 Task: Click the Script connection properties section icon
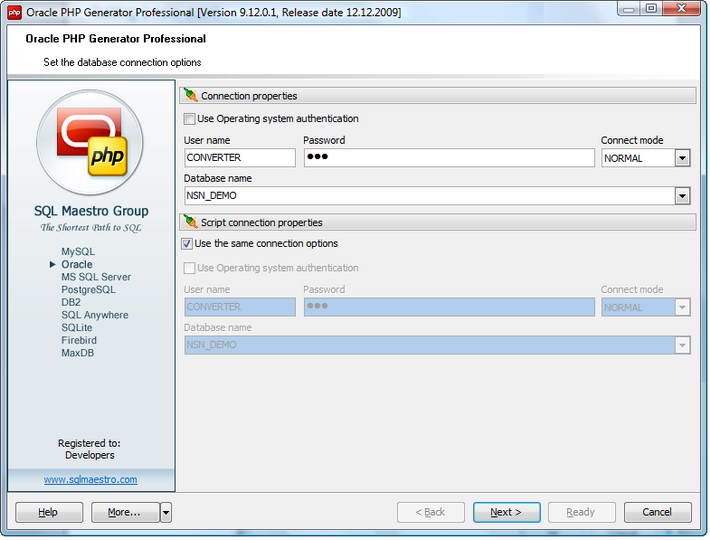(191, 222)
